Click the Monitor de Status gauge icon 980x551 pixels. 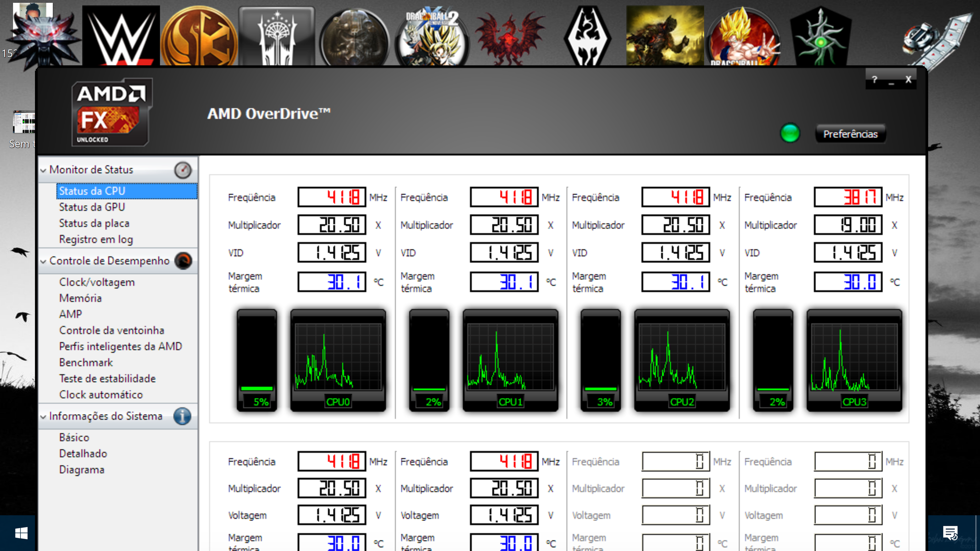point(183,170)
